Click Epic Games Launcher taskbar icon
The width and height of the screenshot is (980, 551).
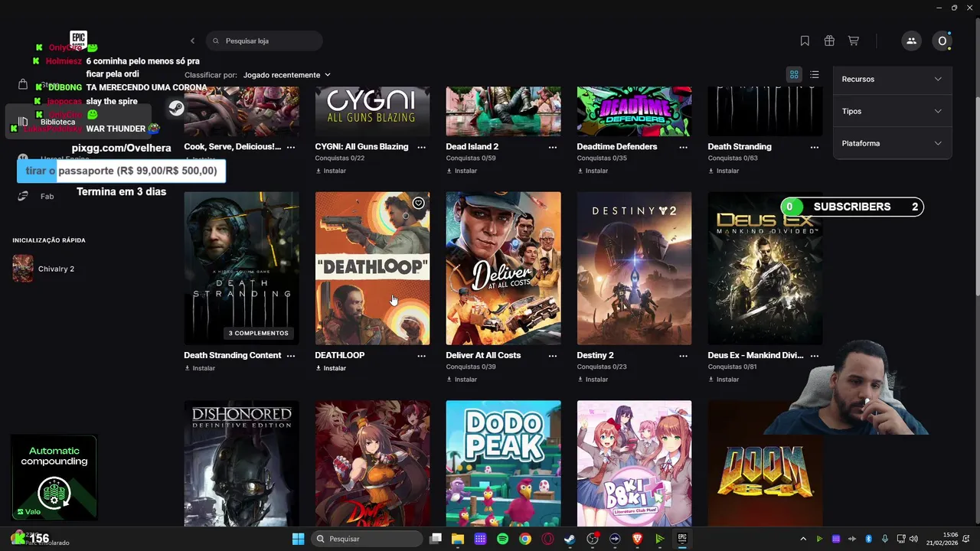682,539
